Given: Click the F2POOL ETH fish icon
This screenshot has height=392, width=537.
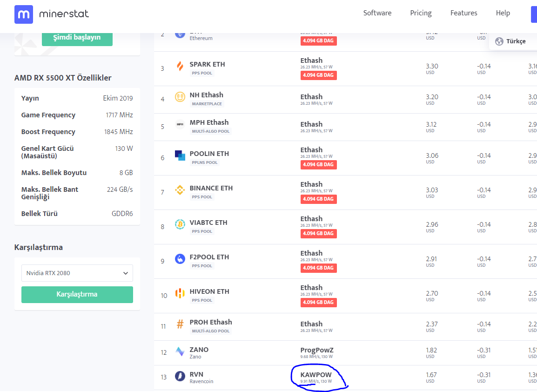Looking at the screenshot, I should [x=180, y=259].
